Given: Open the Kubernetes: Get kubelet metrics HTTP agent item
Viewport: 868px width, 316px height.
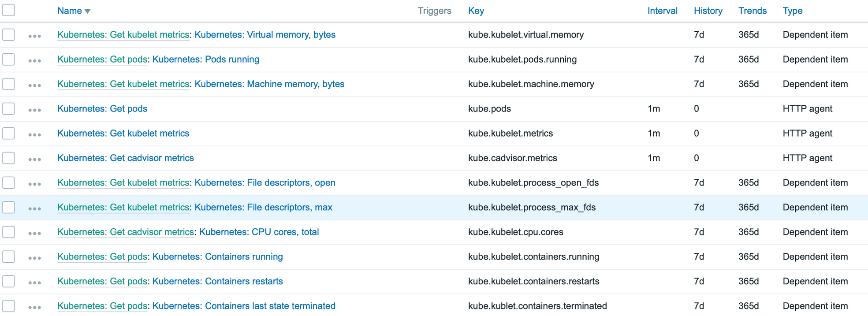Looking at the screenshot, I should 123,134.
